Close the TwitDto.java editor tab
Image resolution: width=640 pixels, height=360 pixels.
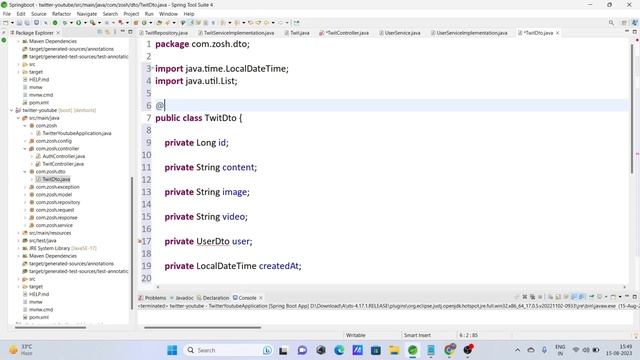coord(558,33)
